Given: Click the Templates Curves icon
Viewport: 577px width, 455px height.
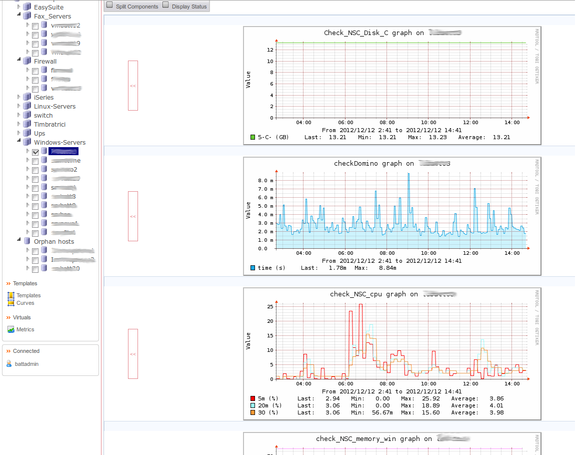Looking at the screenshot, I should 11,299.
